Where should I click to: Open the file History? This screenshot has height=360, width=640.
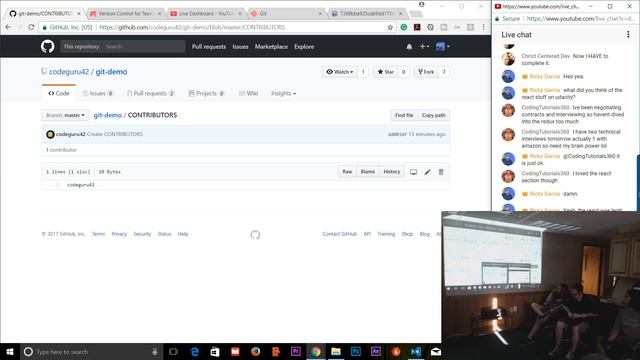[391, 172]
